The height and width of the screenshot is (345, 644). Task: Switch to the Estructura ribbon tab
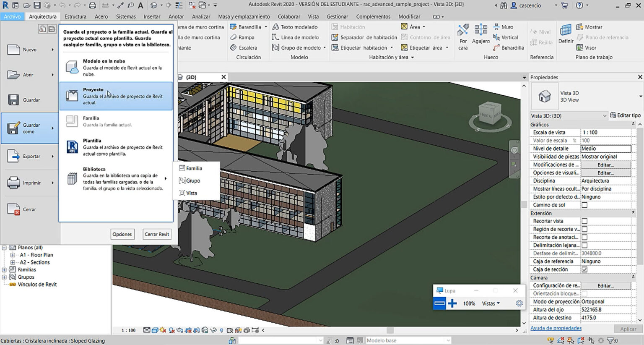(x=75, y=16)
